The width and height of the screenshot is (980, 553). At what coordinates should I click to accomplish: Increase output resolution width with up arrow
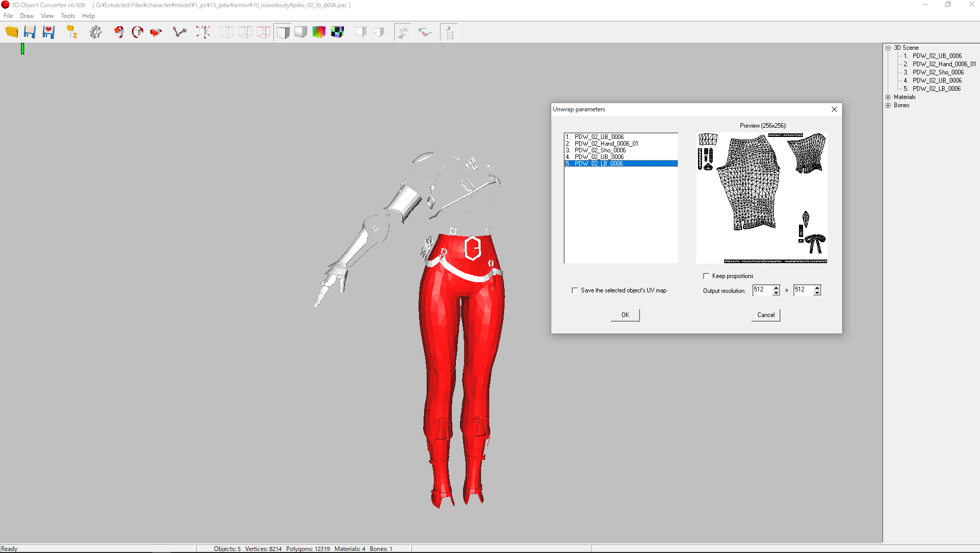click(776, 287)
